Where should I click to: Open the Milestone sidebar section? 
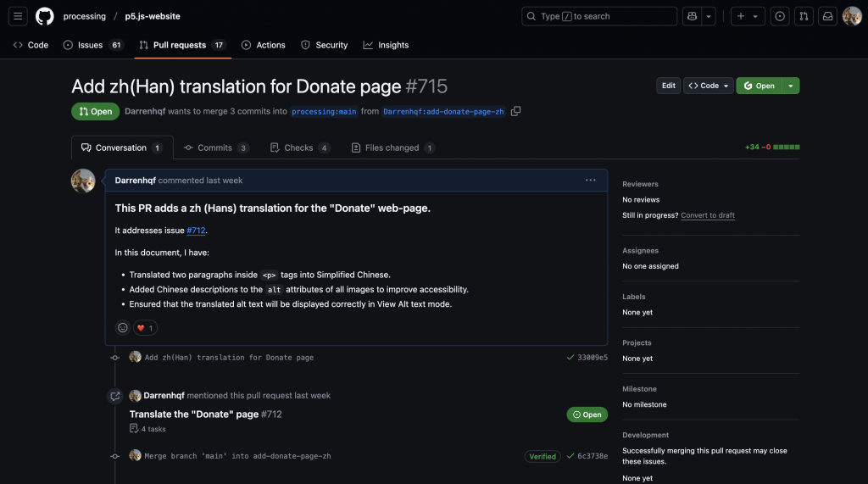click(639, 389)
